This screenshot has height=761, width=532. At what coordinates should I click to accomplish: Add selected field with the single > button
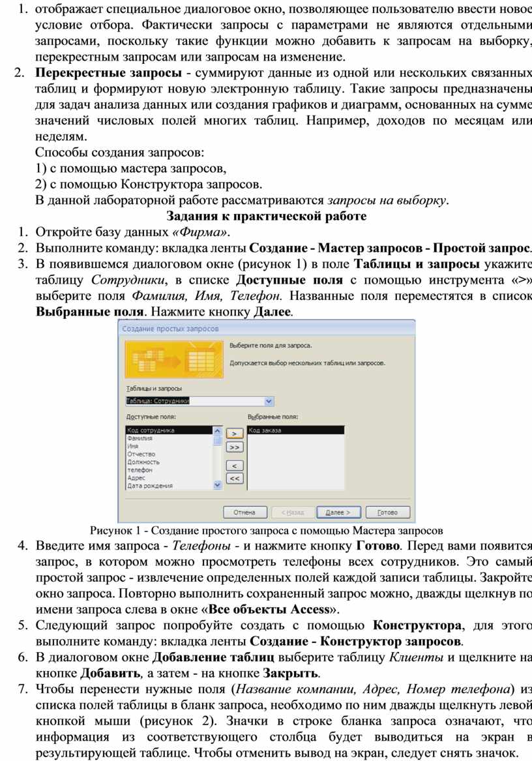[x=235, y=434]
